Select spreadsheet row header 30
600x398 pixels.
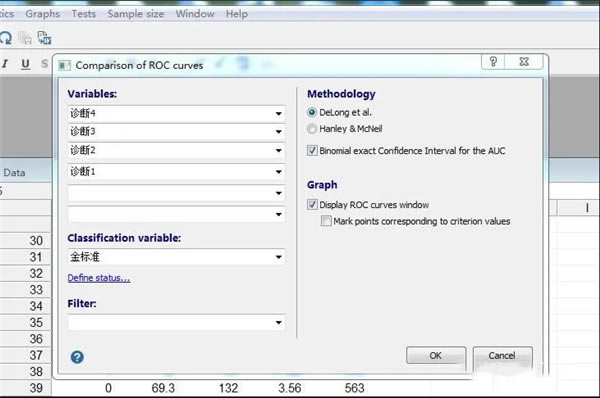(x=25, y=241)
